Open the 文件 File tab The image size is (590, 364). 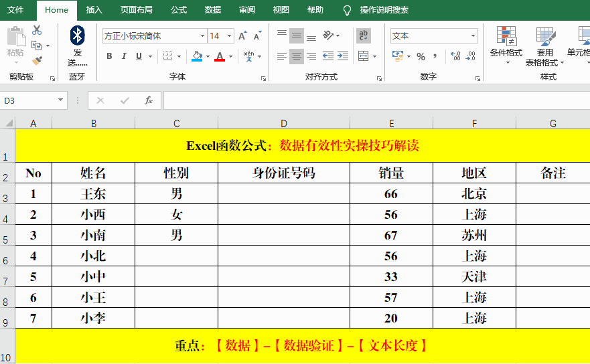[x=15, y=10]
